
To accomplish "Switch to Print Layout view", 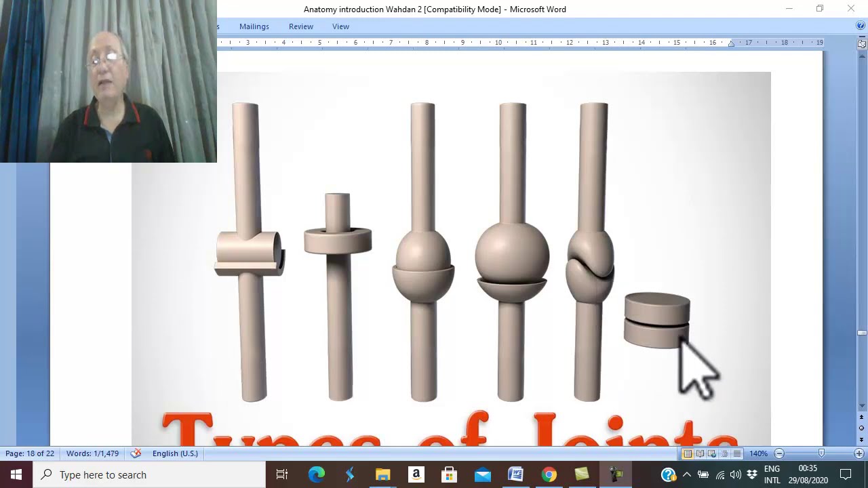I will click(688, 453).
